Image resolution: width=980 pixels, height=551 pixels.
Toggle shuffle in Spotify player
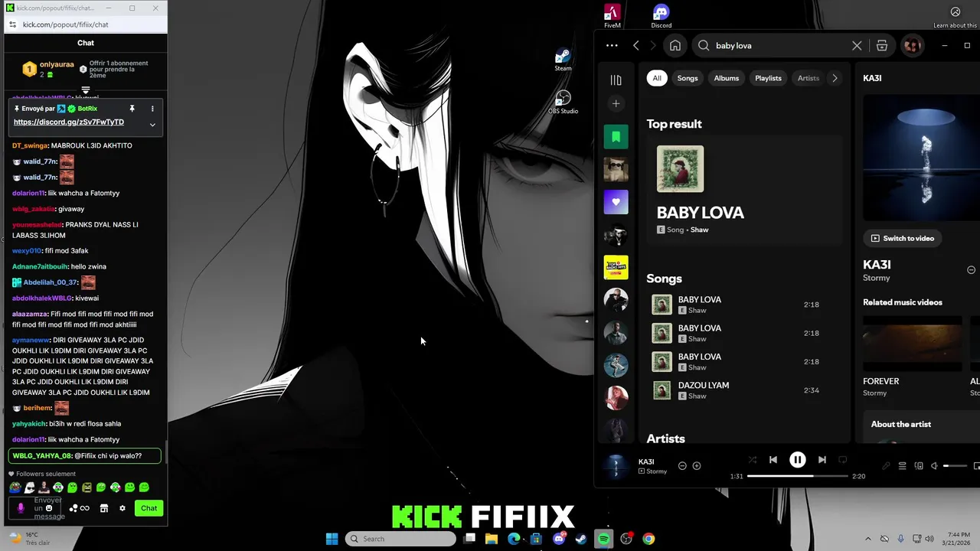point(752,460)
